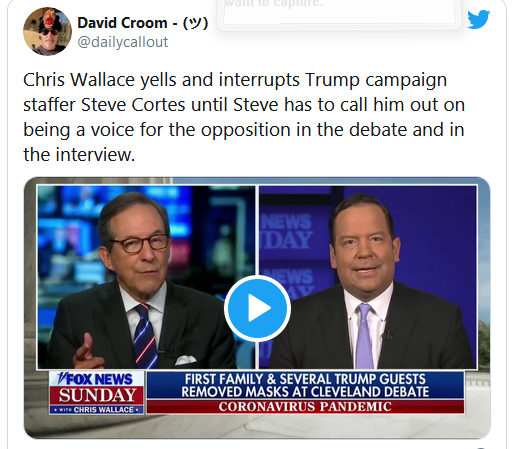This screenshot has width=524, height=449.
Task: Click the faded 'want to capture' popup box
Action: coord(339,12)
